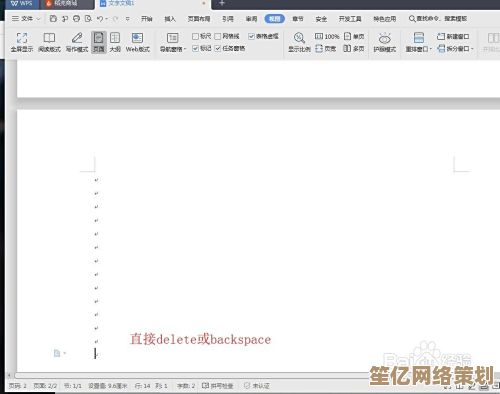Click the redo arrow icon
Screen dimensions: 500x394
point(115,19)
